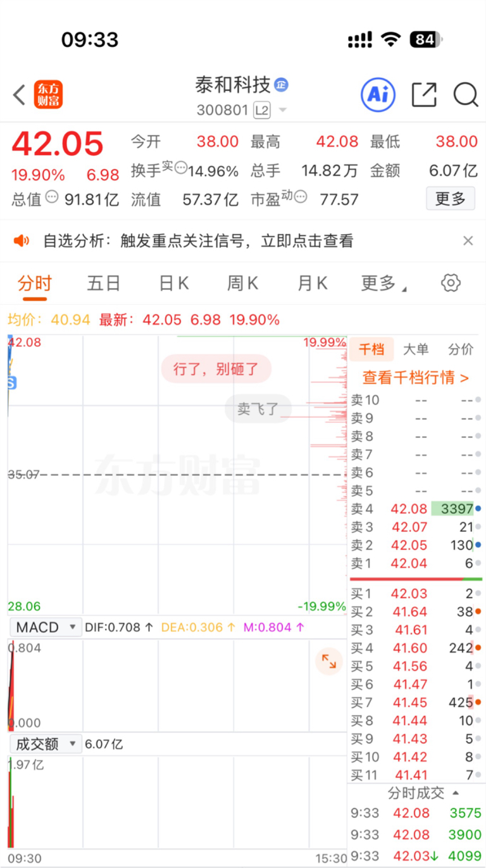Tap the orange speaker announcement icon
The height and width of the screenshot is (868, 486).
[22, 241]
